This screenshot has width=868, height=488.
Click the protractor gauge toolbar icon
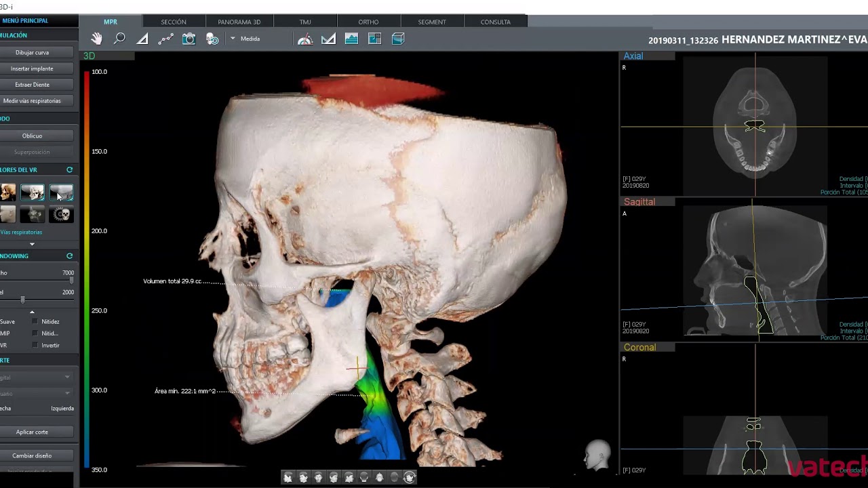pyautogui.click(x=305, y=39)
